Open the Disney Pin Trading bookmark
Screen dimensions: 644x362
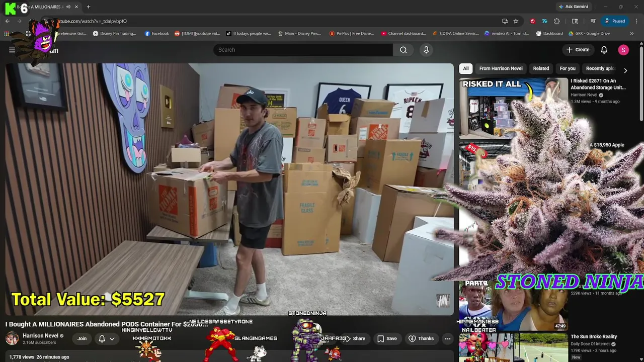click(114, 34)
